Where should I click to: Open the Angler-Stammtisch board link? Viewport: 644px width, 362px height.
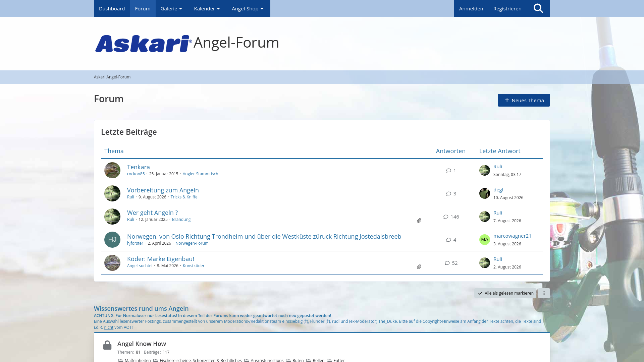[200, 174]
